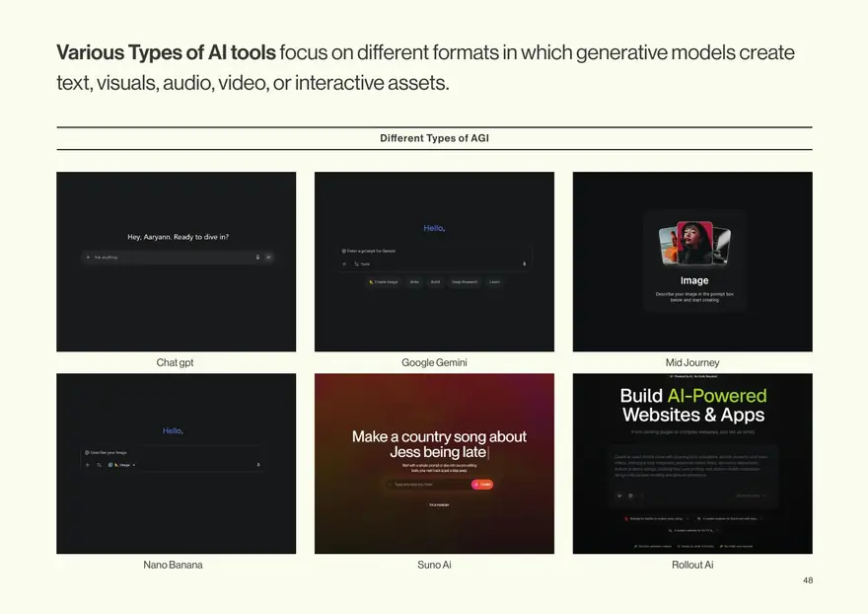868x614 pixels.
Task: Click the Midjourney 'Image' heading
Action: [x=694, y=280]
